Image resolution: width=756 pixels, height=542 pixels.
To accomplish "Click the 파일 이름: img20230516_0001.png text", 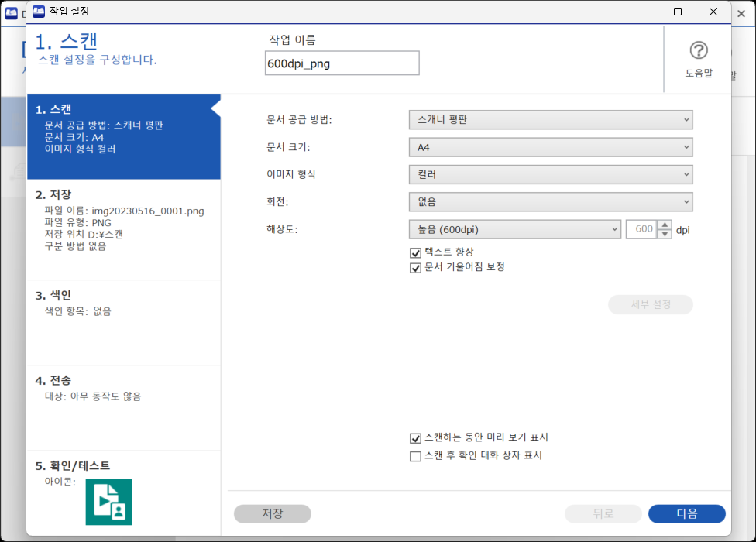I will click(125, 211).
